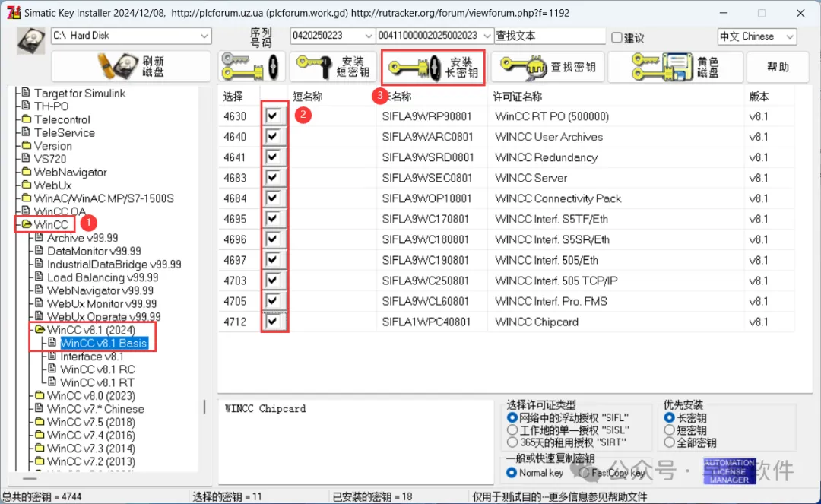
Task: Open the C:\ Hard Disk drive dropdown
Action: 204,36
